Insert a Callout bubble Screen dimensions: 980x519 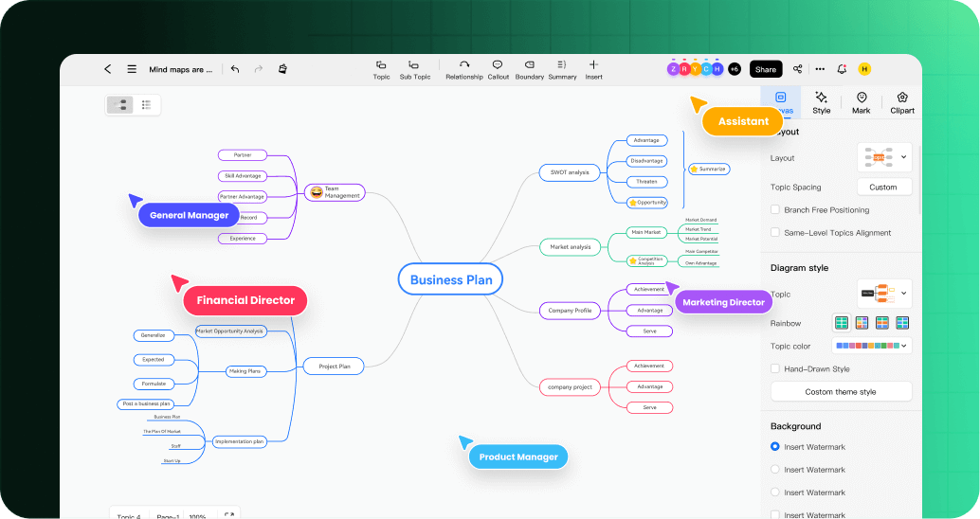pyautogui.click(x=498, y=69)
